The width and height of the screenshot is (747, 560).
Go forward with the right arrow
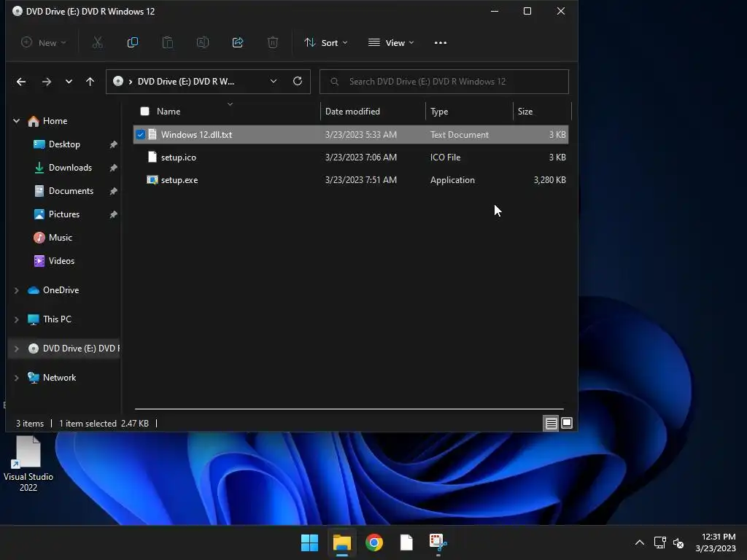point(46,82)
